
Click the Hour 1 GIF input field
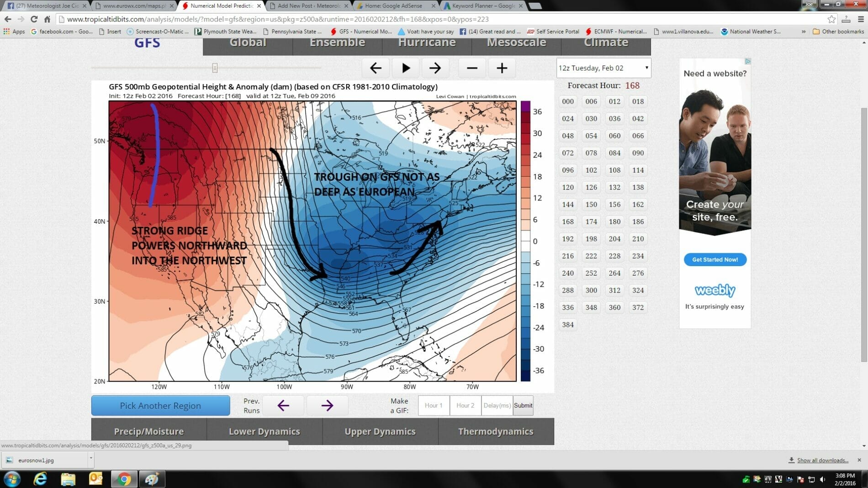434,405
